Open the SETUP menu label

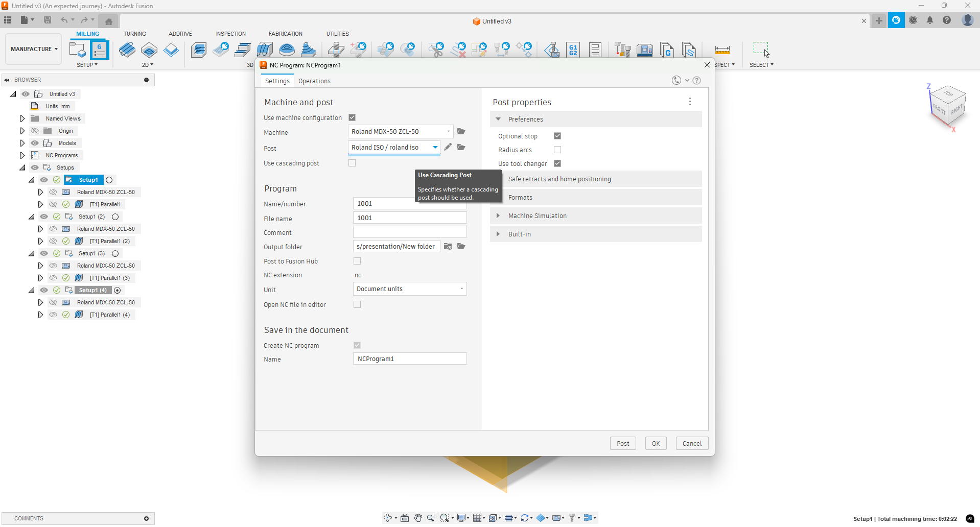point(87,65)
